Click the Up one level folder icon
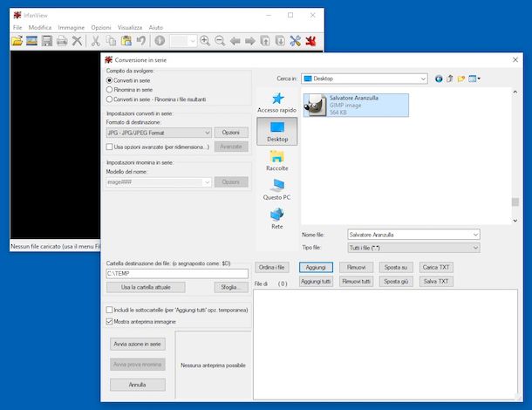This screenshot has height=410, width=532. tap(450, 79)
